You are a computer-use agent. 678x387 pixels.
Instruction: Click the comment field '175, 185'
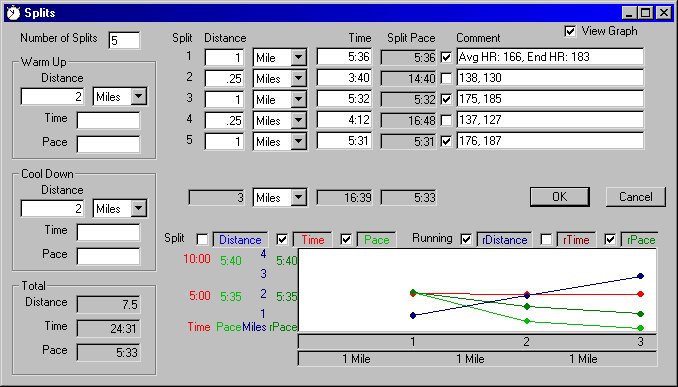click(550, 99)
